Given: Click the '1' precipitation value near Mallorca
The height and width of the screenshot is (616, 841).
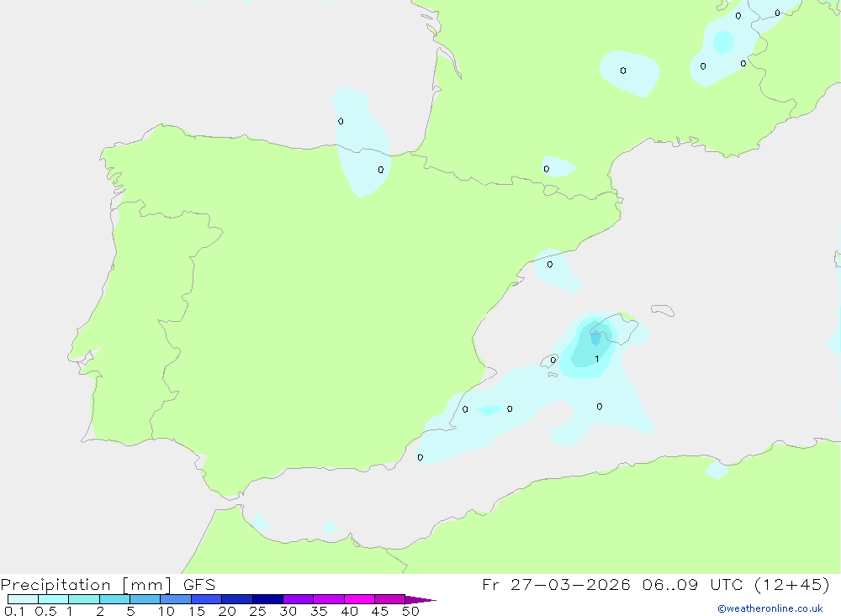Looking at the screenshot, I should pos(597,359).
